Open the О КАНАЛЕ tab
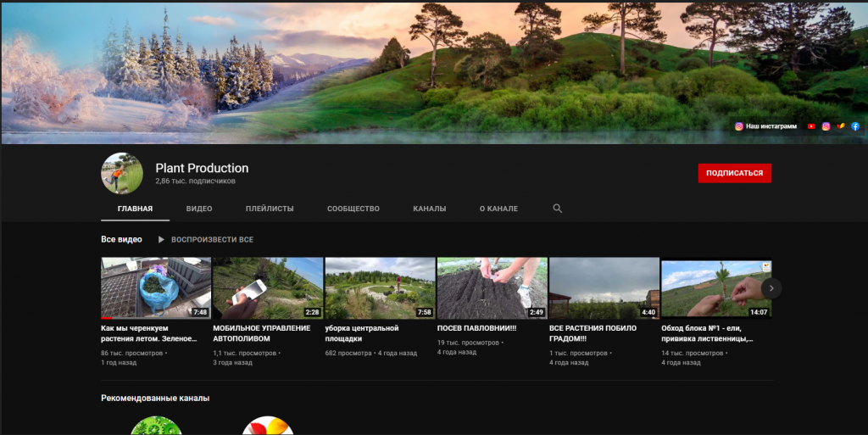Screen dimensions: 868x435 coord(498,209)
